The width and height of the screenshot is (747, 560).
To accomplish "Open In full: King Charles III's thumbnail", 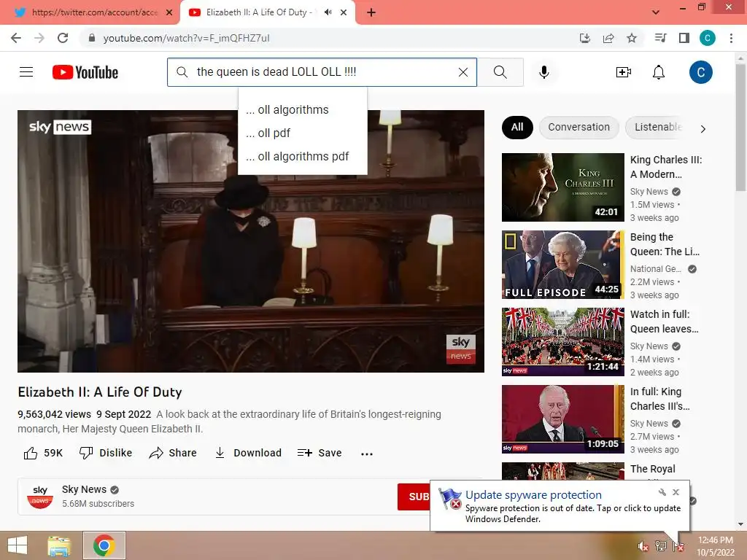I will pos(562,419).
